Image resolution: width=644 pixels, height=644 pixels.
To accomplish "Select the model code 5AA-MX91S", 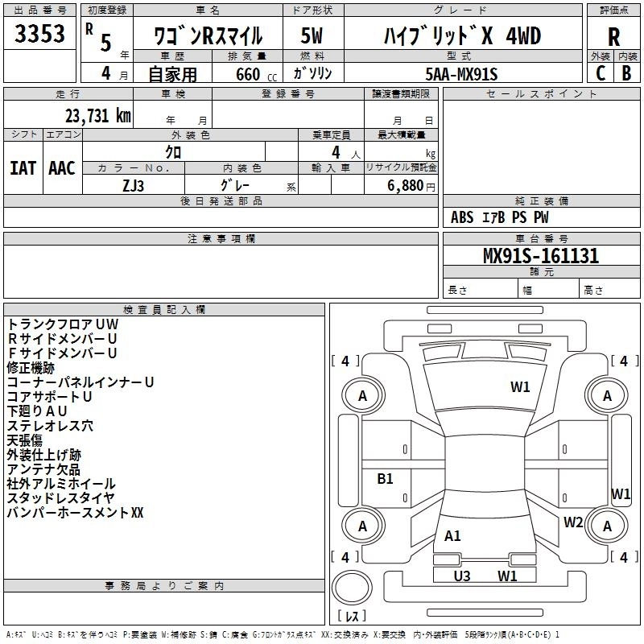I will (x=461, y=74).
